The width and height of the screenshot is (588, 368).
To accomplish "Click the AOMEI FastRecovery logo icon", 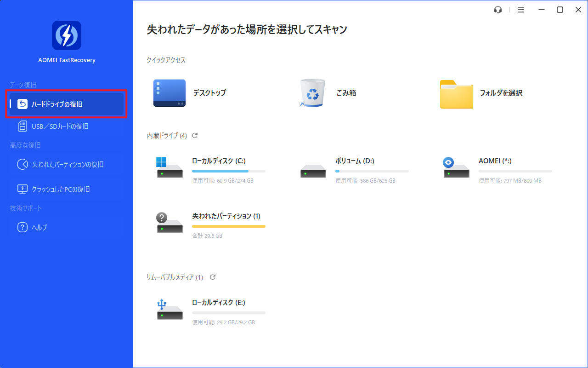I will coord(67,35).
